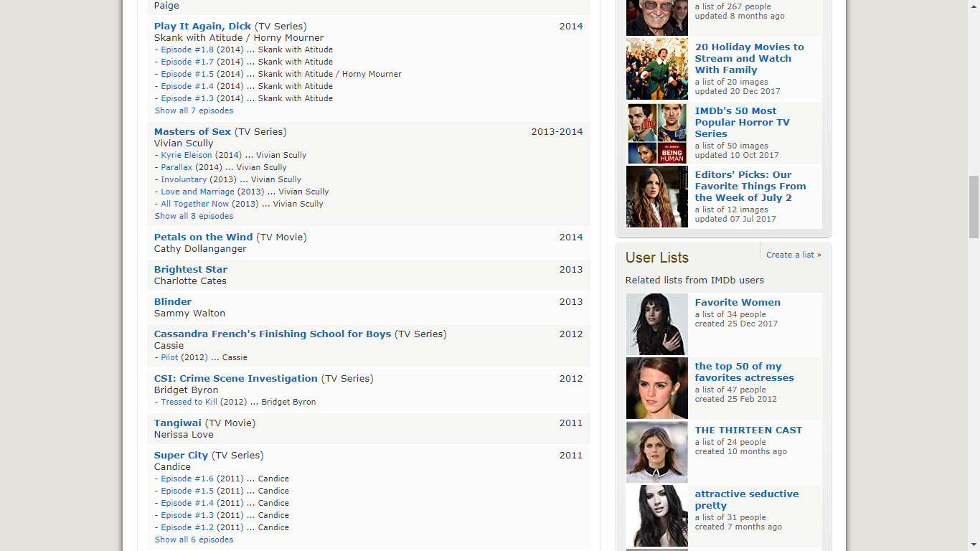Screen dimensions: 980x551
Task: Open Play It Again, Dick Episode #1.5
Action: tap(187, 75)
